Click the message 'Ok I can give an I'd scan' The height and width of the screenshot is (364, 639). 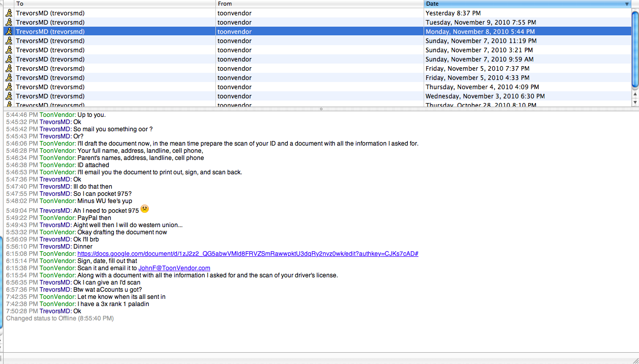click(x=107, y=282)
